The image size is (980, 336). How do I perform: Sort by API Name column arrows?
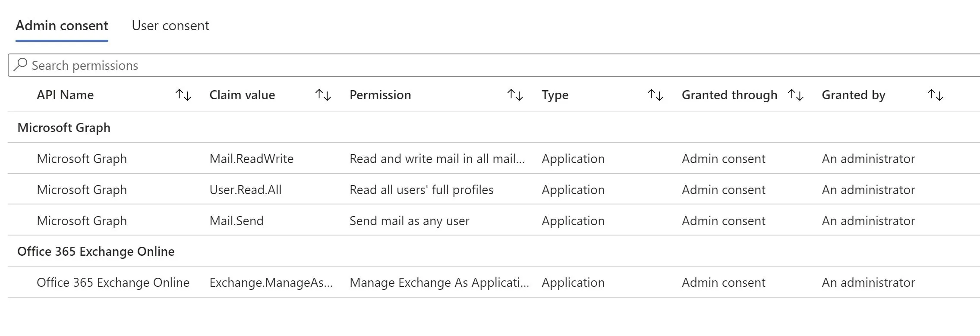click(183, 95)
